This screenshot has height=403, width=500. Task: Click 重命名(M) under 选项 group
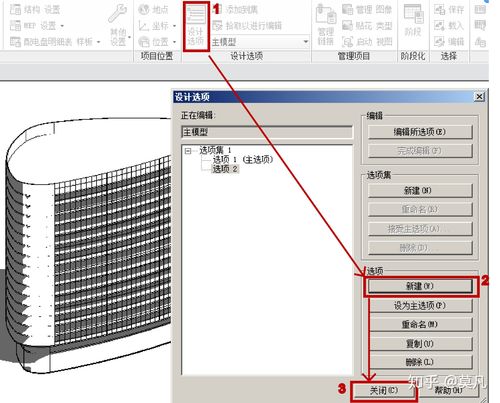421,324
